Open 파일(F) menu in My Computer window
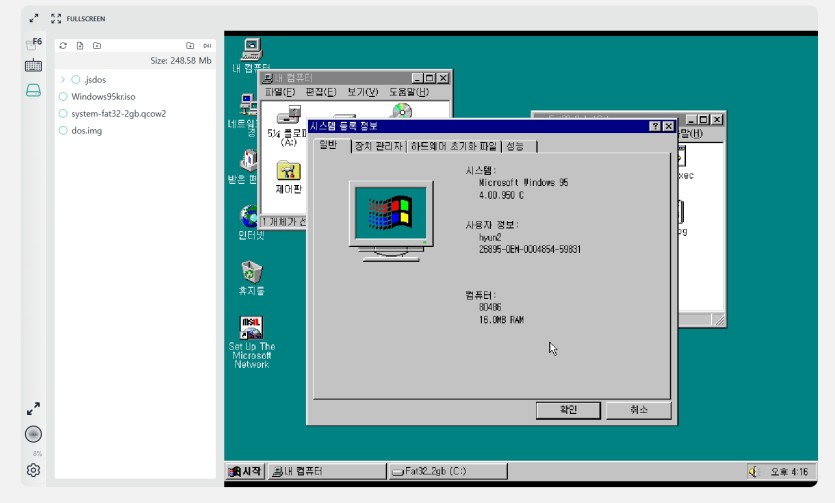The image size is (835, 503). [x=279, y=92]
